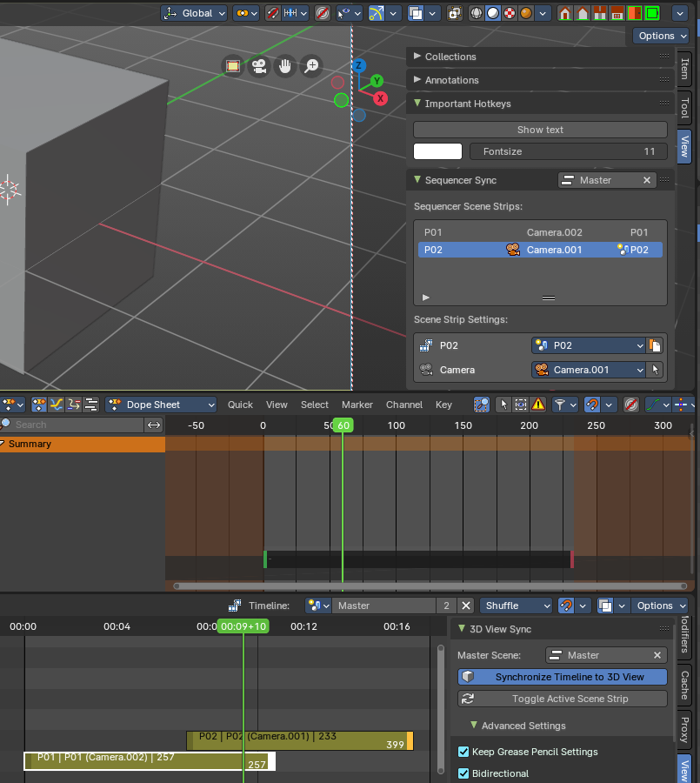
Task: Toggle Only Show Selected arrow icon
Action: click(x=503, y=405)
